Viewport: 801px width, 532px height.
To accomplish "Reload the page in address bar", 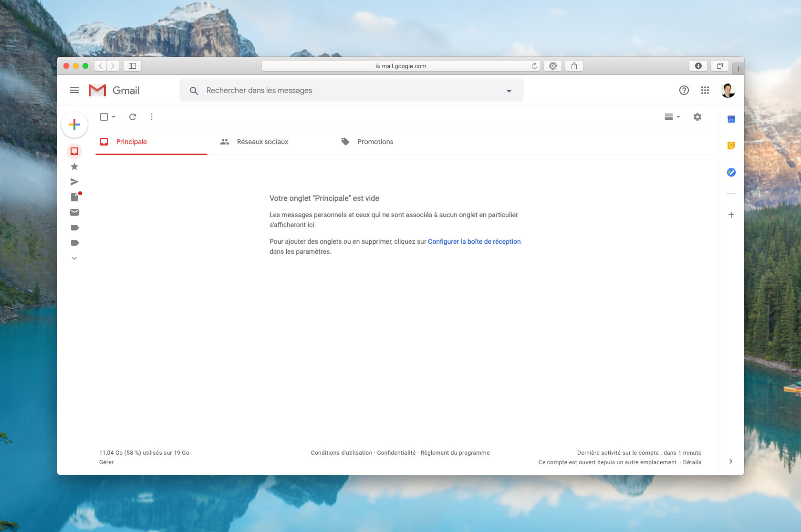I will click(534, 66).
